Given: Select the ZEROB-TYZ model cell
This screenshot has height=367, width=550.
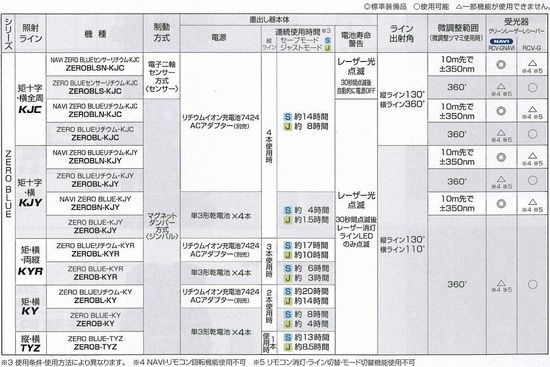Looking at the screenshot, I should [95, 343].
